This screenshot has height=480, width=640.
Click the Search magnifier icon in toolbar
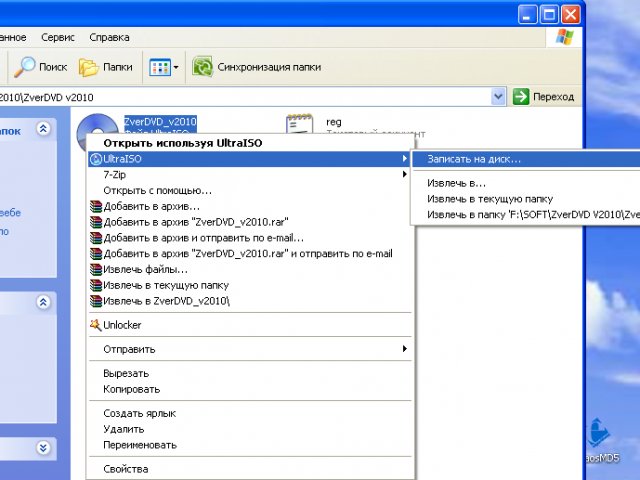[x=24, y=67]
